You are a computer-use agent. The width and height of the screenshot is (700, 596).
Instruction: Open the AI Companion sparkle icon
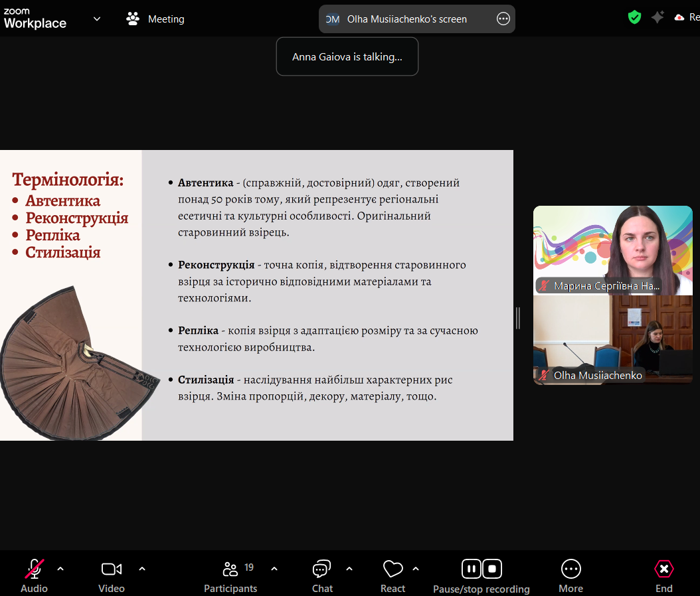(657, 18)
